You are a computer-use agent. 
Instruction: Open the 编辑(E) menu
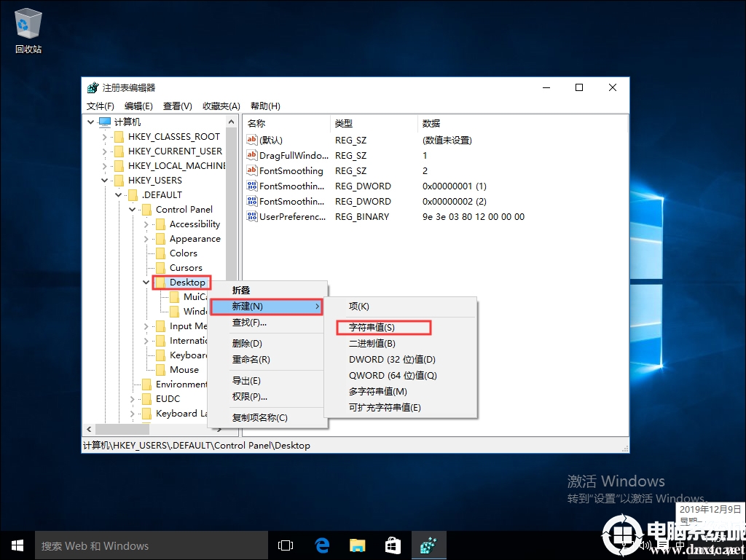[138, 106]
